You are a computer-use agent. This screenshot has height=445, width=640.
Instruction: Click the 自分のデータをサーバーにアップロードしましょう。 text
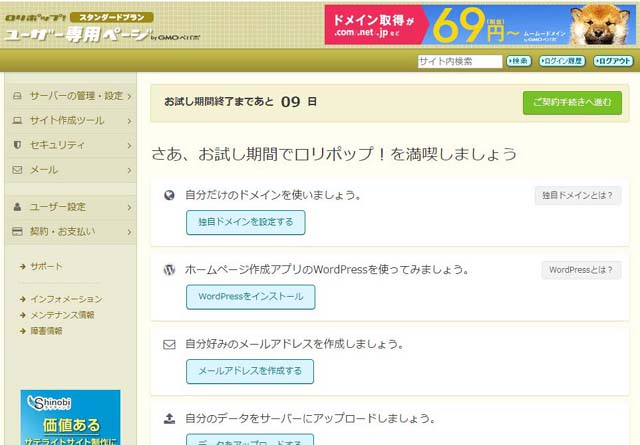(x=310, y=418)
